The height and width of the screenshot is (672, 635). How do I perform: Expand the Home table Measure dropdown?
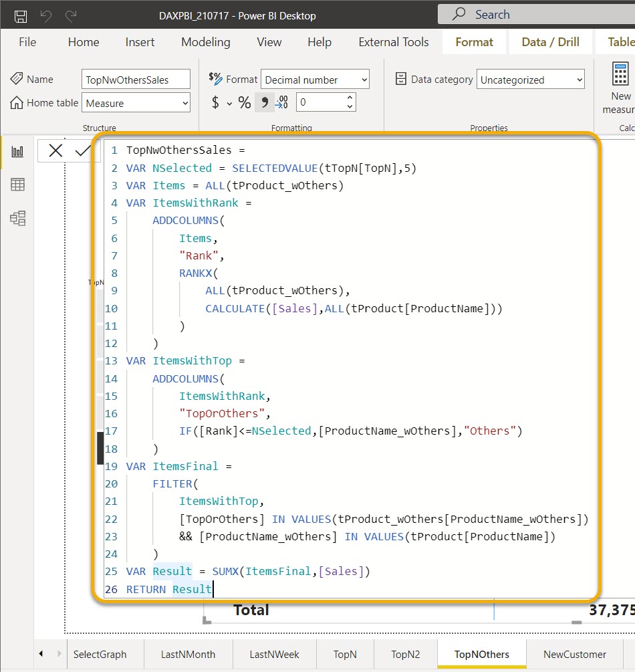click(x=136, y=103)
